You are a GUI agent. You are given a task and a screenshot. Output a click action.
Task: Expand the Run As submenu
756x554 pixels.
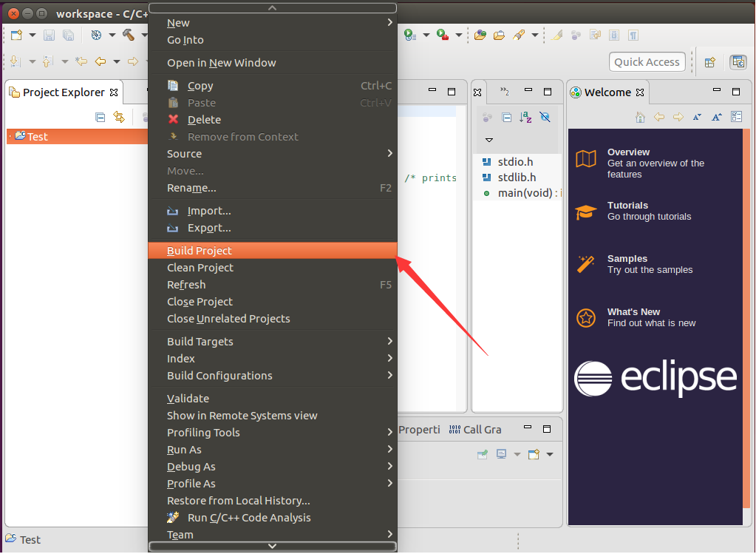273,450
